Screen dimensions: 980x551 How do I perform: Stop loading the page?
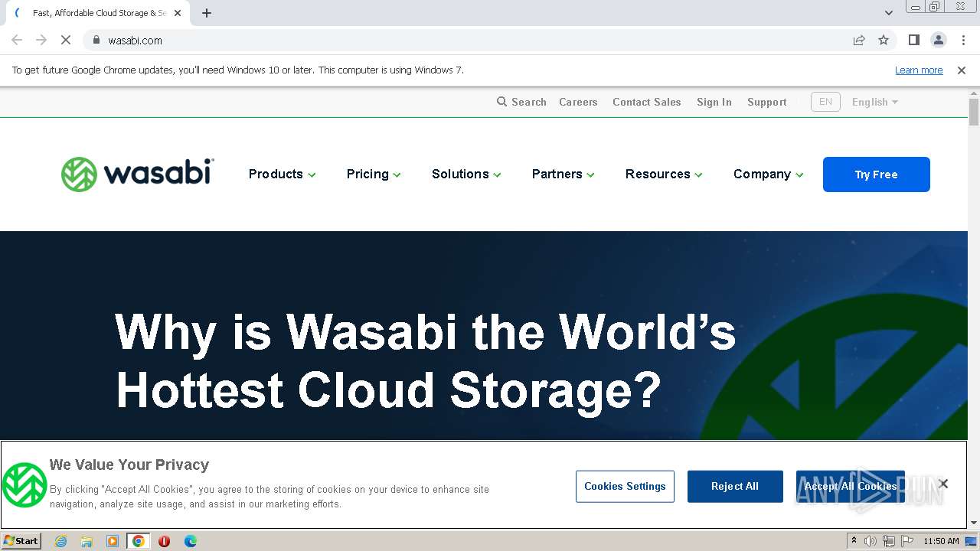(x=66, y=40)
